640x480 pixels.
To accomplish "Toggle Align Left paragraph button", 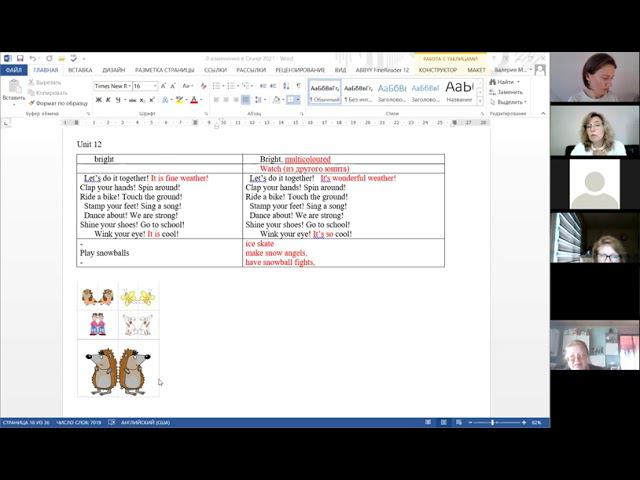I will (216, 100).
